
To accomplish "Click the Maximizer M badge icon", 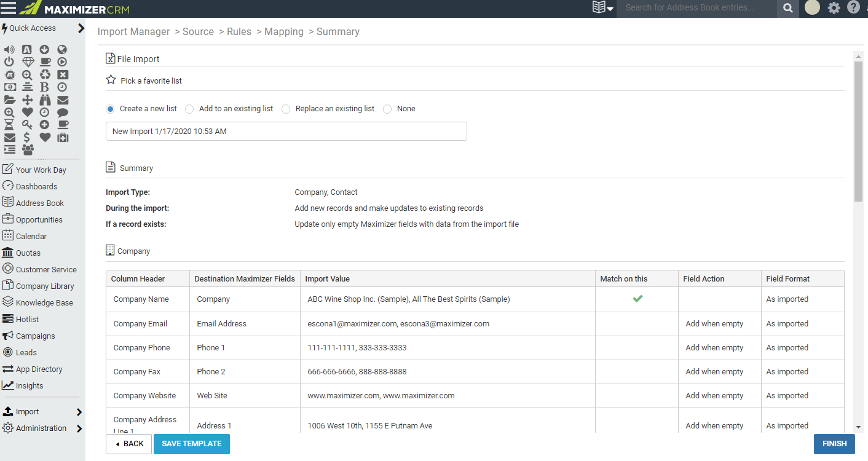I will click(x=9, y=75).
